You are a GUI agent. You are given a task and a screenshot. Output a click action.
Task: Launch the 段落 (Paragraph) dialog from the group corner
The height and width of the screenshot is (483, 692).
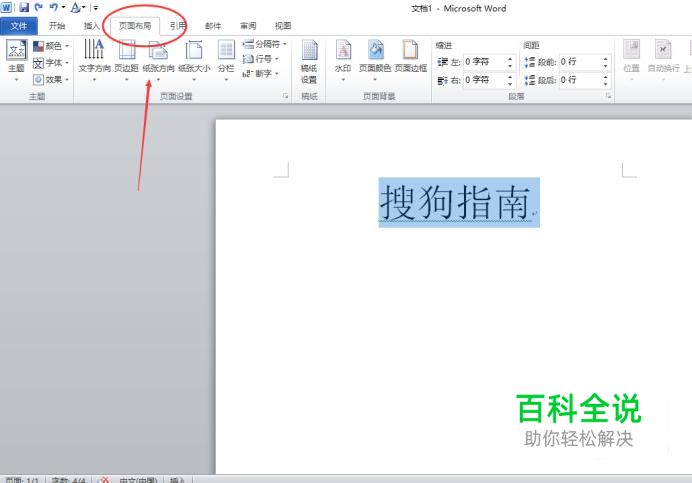(609, 96)
